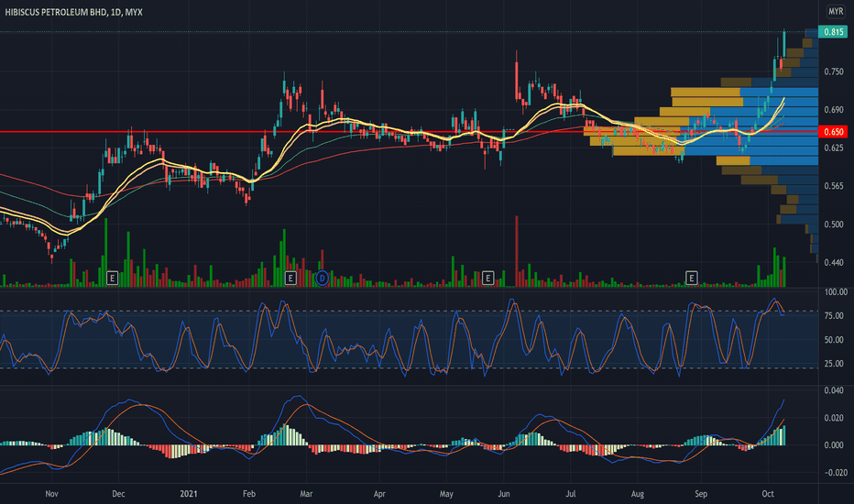The width and height of the screenshot is (854, 504).
Task: Select the 0.815 current price label
Action: click(833, 32)
